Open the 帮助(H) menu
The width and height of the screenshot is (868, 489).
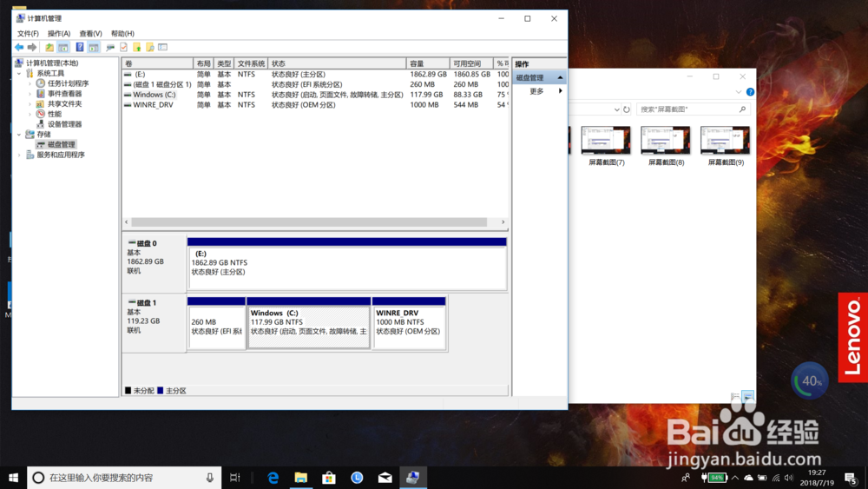pos(122,34)
